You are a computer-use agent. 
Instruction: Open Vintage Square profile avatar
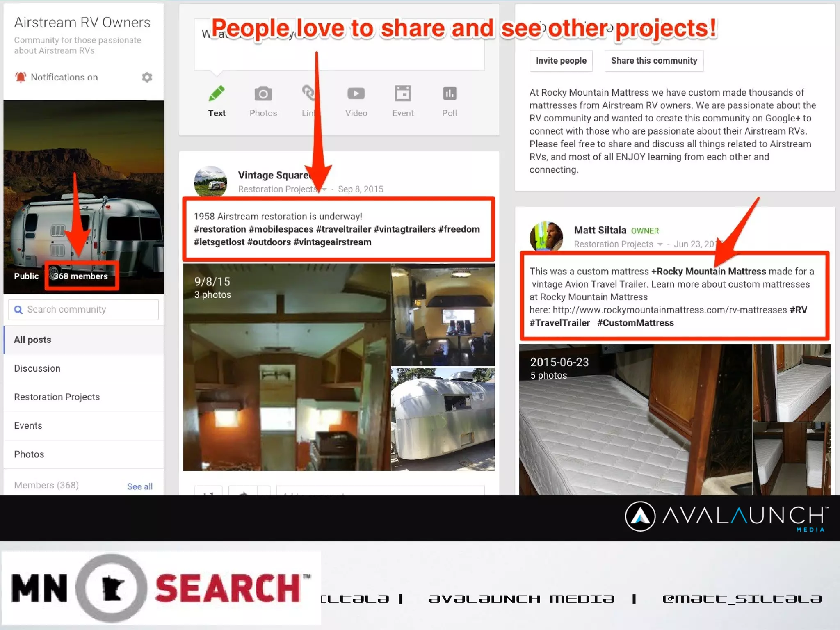pyautogui.click(x=210, y=182)
